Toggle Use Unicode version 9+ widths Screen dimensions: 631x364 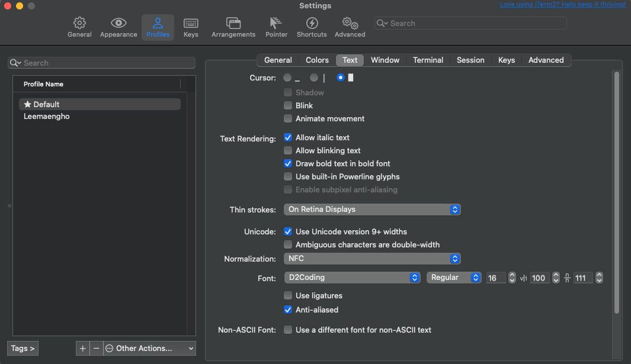coord(288,231)
